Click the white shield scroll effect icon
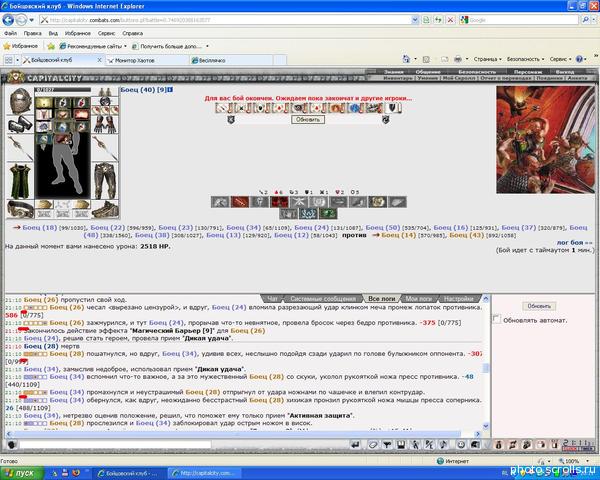 (x=392, y=108)
